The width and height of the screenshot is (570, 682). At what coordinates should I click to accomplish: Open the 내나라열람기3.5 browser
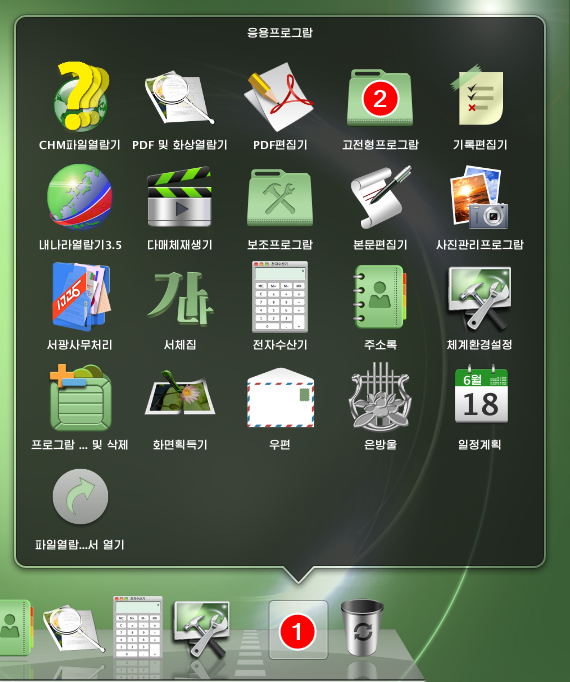(x=80, y=197)
